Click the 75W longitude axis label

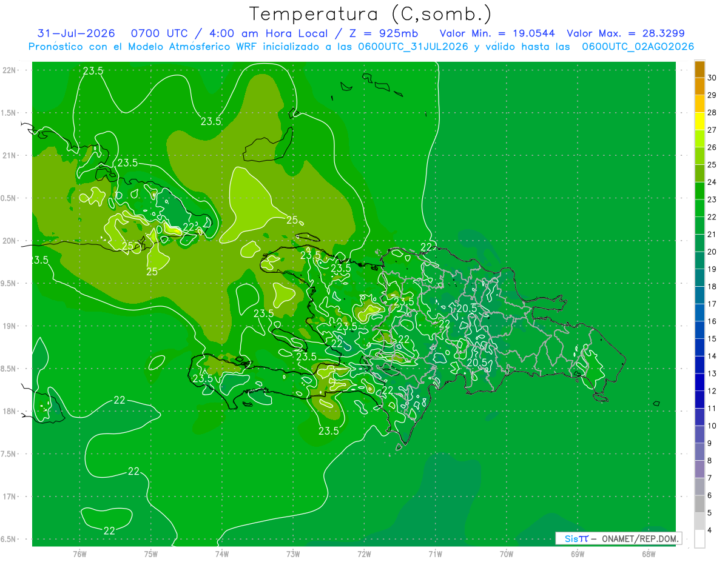pyautogui.click(x=150, y=554)
